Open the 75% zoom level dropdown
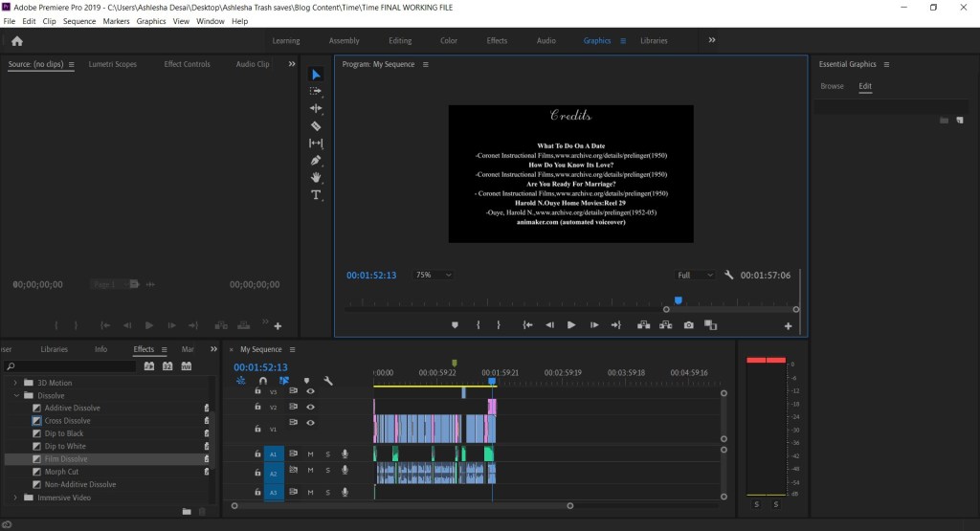 (434, 276)
